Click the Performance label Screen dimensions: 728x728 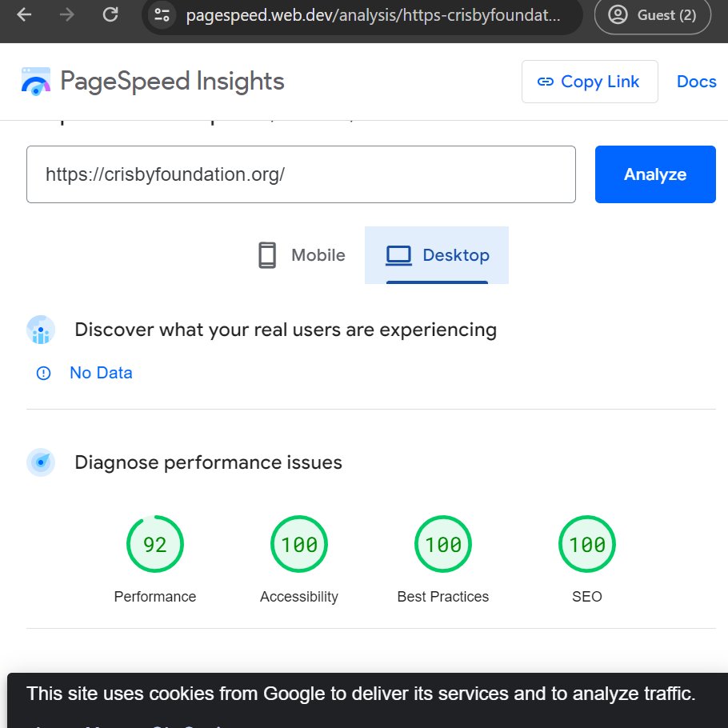pos(155,597)
